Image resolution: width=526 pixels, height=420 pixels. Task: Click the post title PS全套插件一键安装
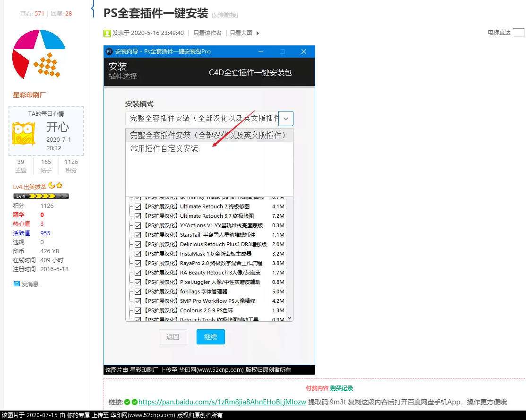(155, 13)
